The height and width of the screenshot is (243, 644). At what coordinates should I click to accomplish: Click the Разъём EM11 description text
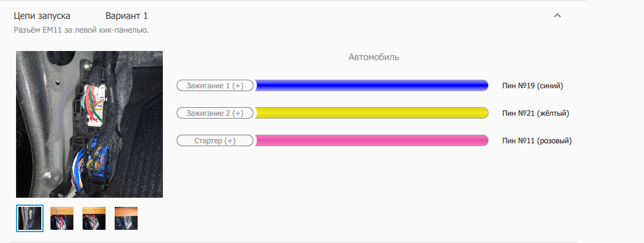(x=81, y=30)
